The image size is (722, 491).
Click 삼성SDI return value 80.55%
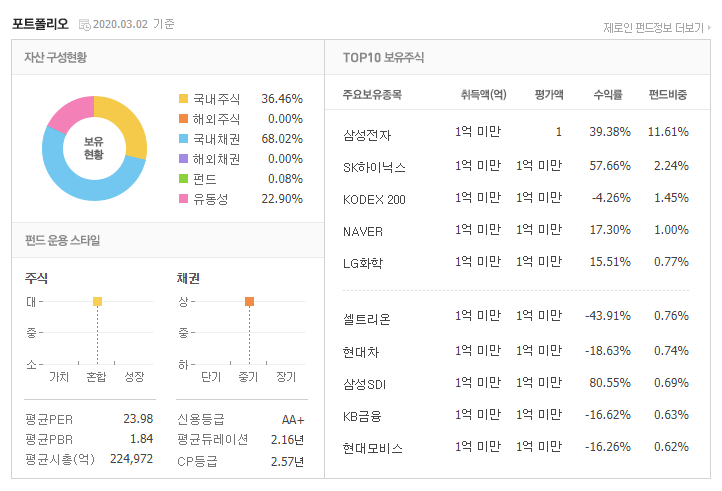(610, 383)
